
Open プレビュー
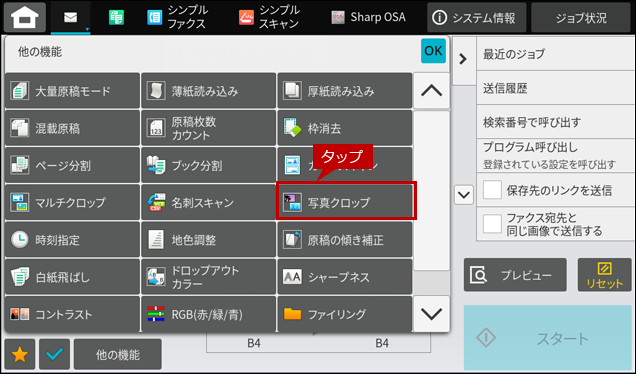coord(515,275)
